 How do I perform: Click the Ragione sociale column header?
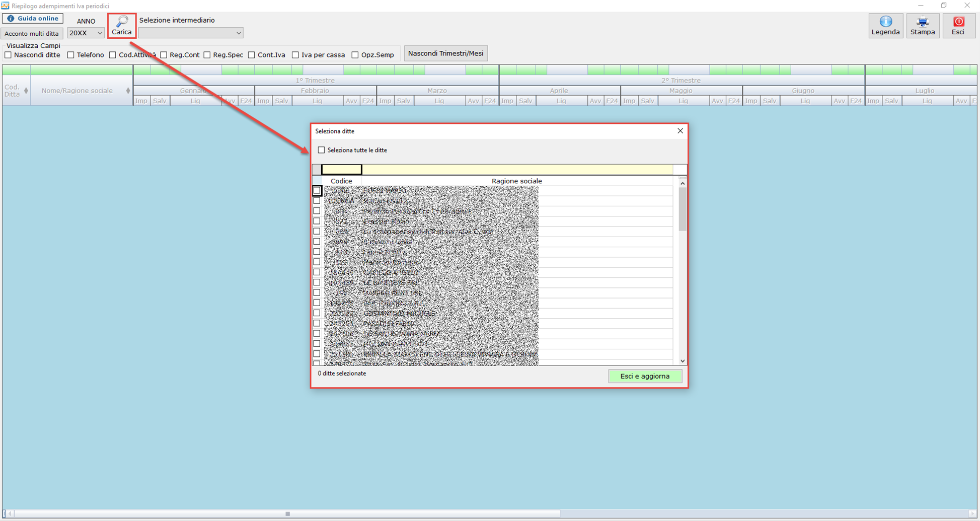pos(516,181)
